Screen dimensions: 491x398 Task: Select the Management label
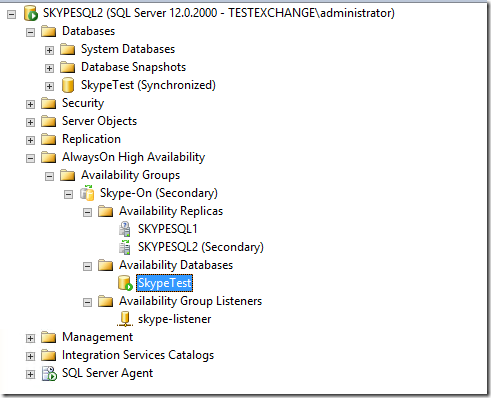click(98, 337)
